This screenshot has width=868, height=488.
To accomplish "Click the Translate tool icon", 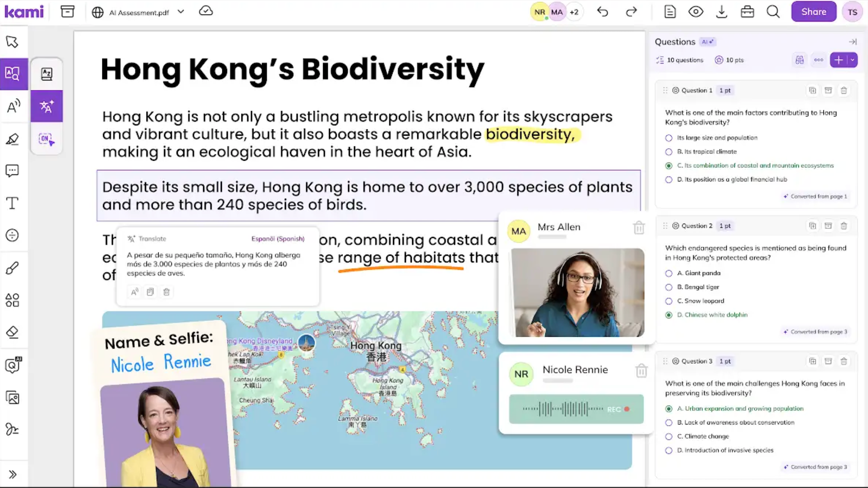I will 46,106.
